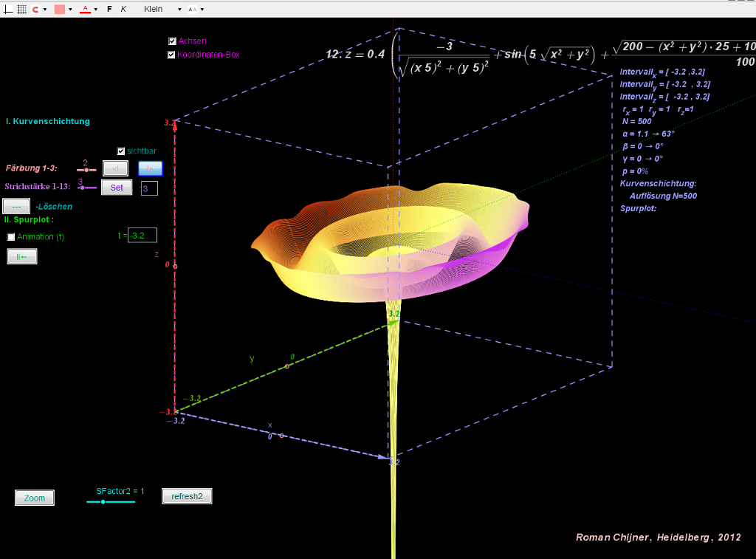Viewport: 756px width, 559px height.
Task: Adjust the SFactor2 slider handle
Action: click(103, 502)
